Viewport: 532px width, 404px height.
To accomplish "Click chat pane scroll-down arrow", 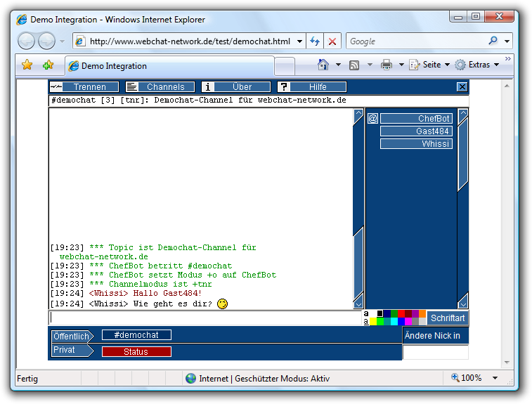I will pos(358,302).
